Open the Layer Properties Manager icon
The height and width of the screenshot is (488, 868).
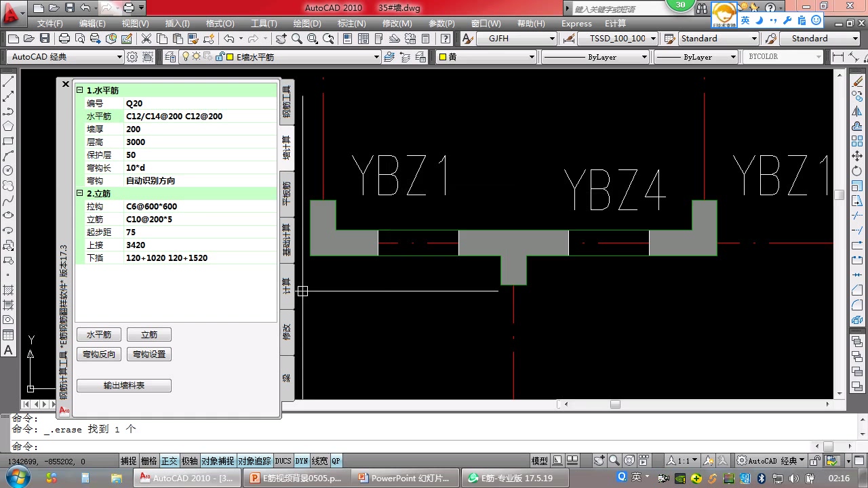[170, 57]
